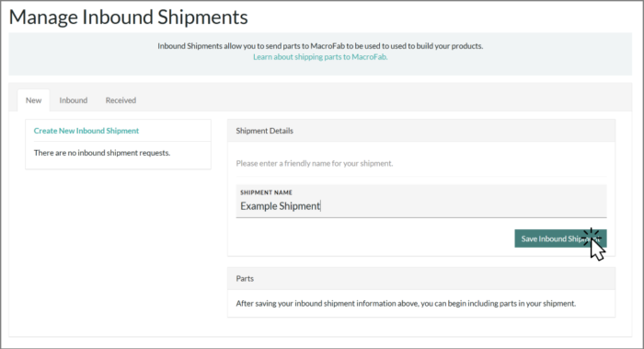Image resolution: width=644 pixels, height=349 pixels.
Task: Click the After saving your inbound shipment note
Action: point(406,303)
